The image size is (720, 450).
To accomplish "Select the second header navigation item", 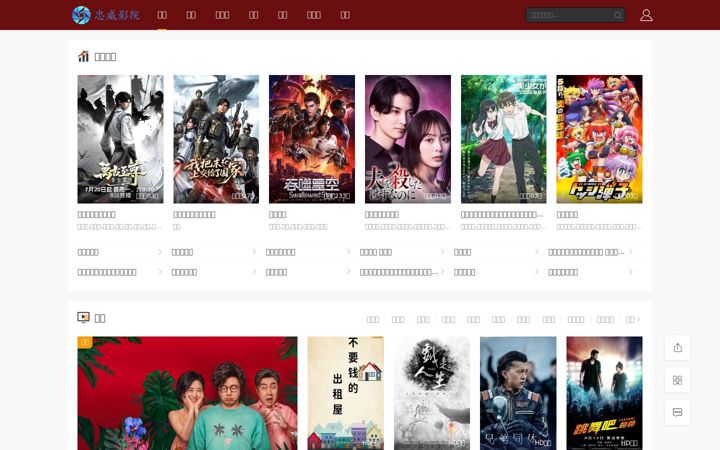I will [x=191, y=15].
